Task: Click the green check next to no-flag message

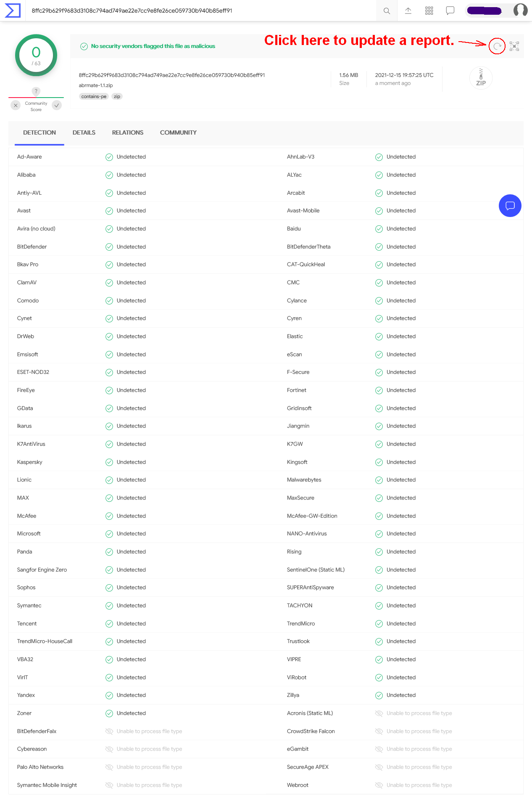Action: click(x=84, y=46)
